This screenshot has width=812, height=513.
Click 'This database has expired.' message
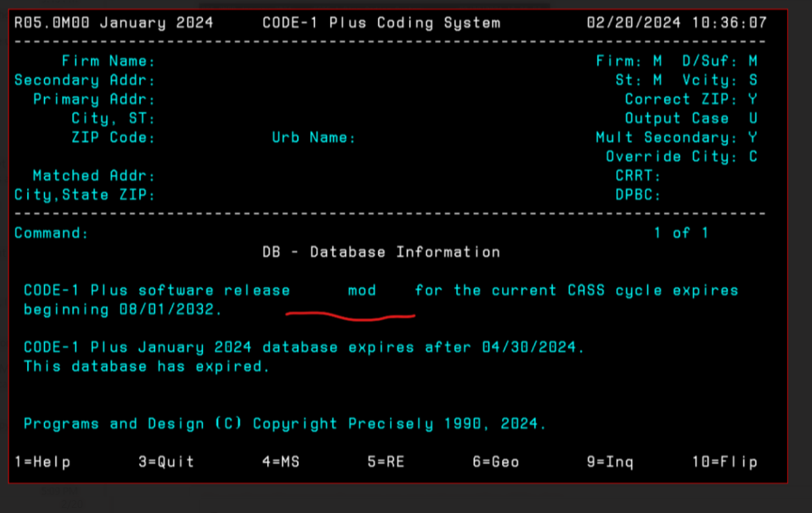point(146,367)
